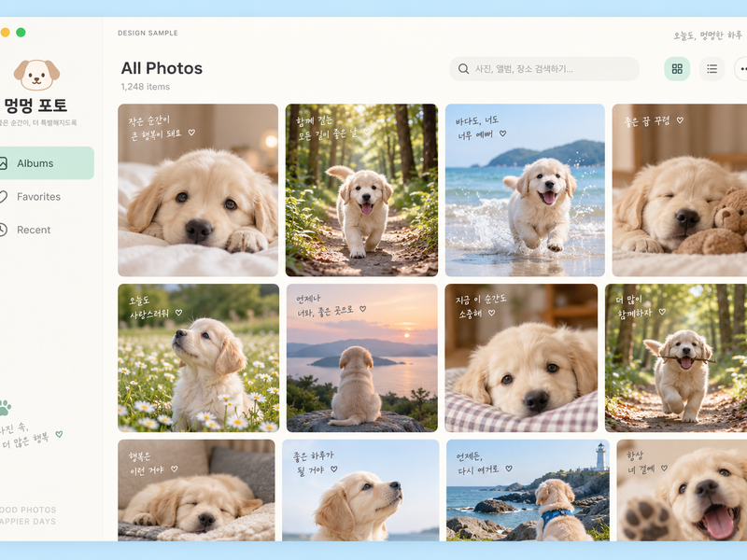
Task: Open the Albums section
Action: click(x=47, y=163)
